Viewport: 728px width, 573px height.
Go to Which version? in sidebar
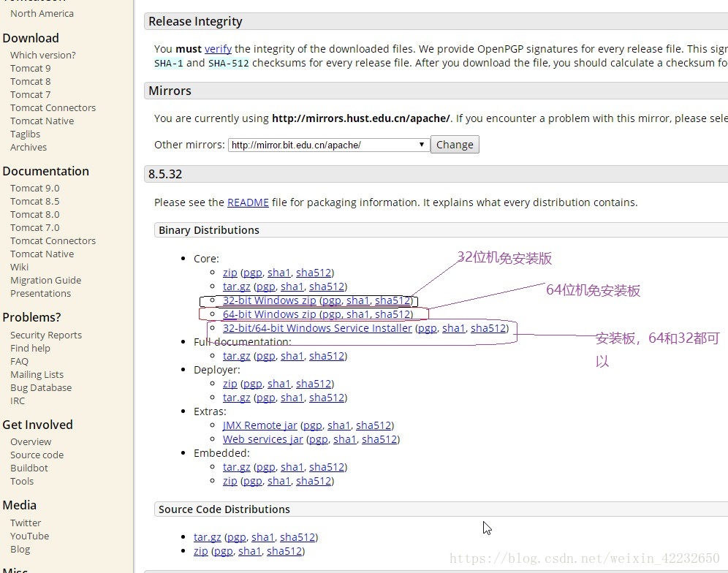[x=42, y=56]
